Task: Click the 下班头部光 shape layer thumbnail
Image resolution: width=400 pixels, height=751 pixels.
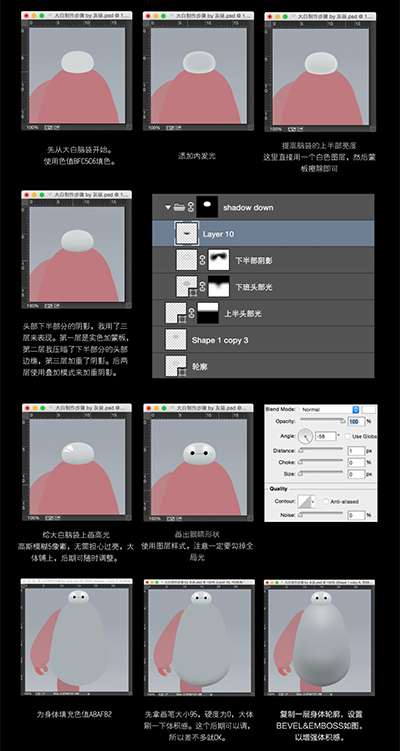Action: tap(187, 286)
